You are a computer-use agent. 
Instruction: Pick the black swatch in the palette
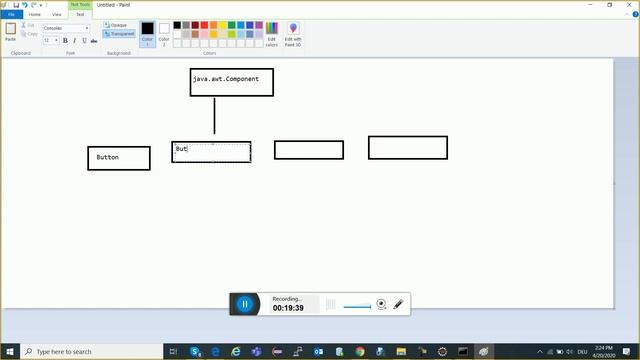click(x=177, y=25)
